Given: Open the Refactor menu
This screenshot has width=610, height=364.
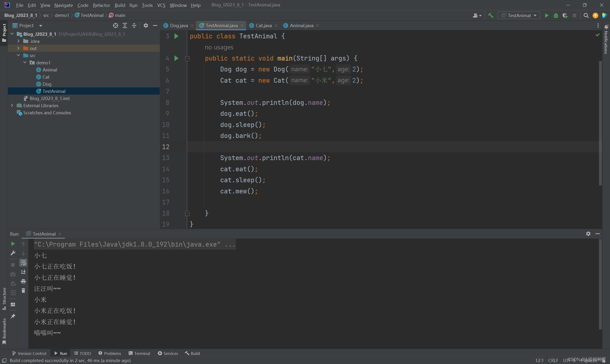Looking at the screenshot, I should 101,5.
